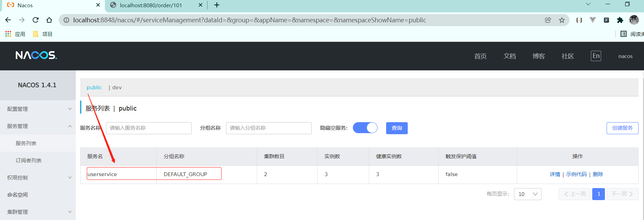Click the Nacos logo in header
This screenshot has height=220, width=644.
pos(36,55)
